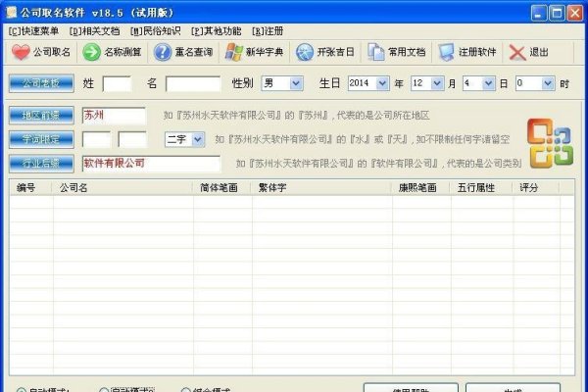
Task: Focus the 姓 surname input field
Action: 117,83
